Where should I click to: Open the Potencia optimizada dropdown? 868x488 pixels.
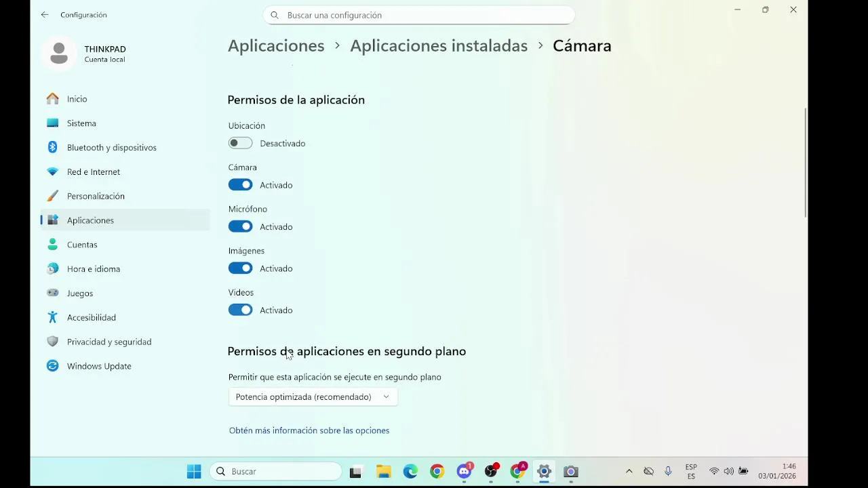313,397
